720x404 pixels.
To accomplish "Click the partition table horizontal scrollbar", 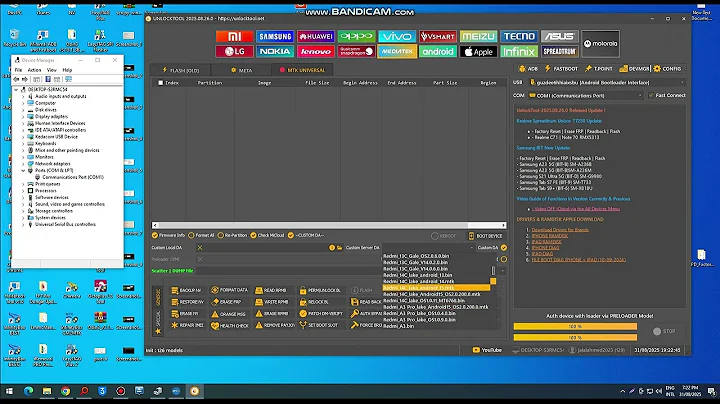I will tap(329, 225).
